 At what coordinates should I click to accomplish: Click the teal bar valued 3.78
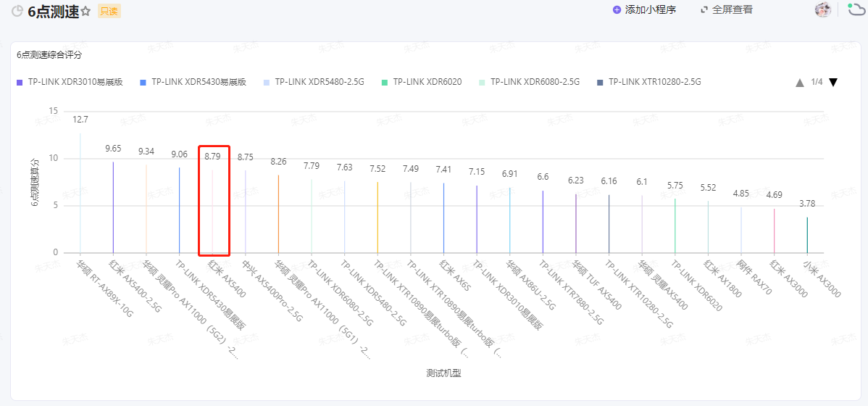(x=807, y=235)
